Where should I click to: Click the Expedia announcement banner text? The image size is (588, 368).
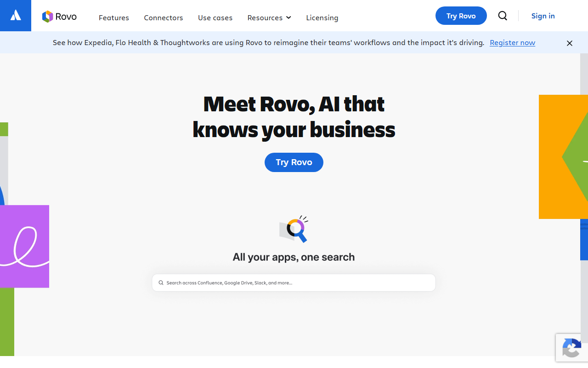tap(268, 42)
